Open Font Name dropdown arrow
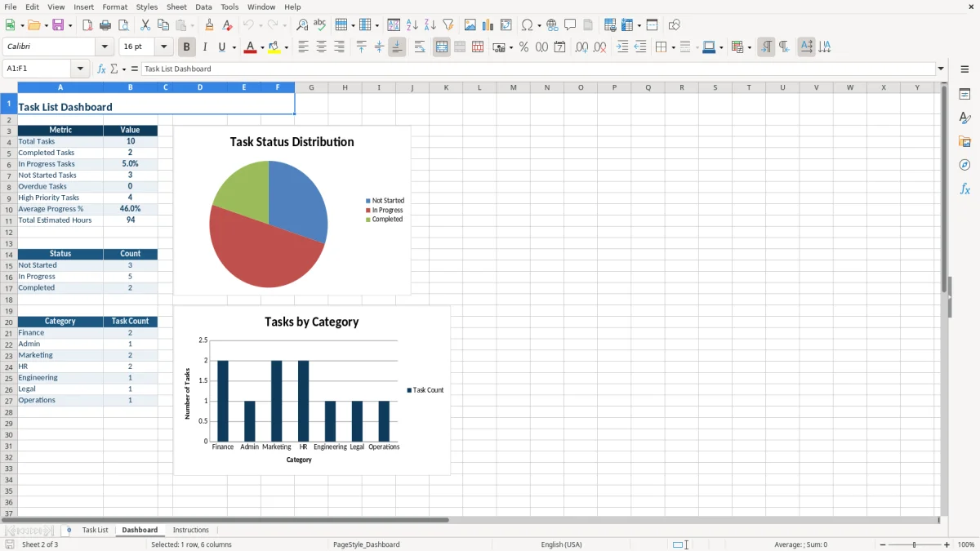Screen dimensions: 980x551 105,47
